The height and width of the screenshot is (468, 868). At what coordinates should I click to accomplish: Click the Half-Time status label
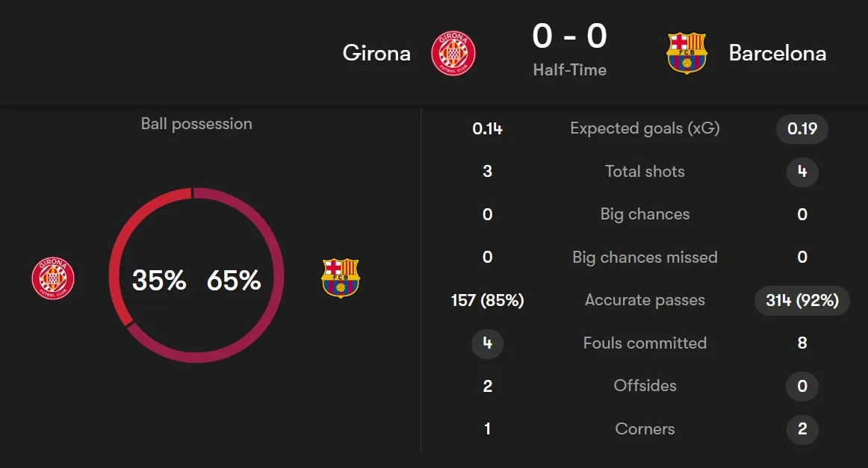pos(569,70)
